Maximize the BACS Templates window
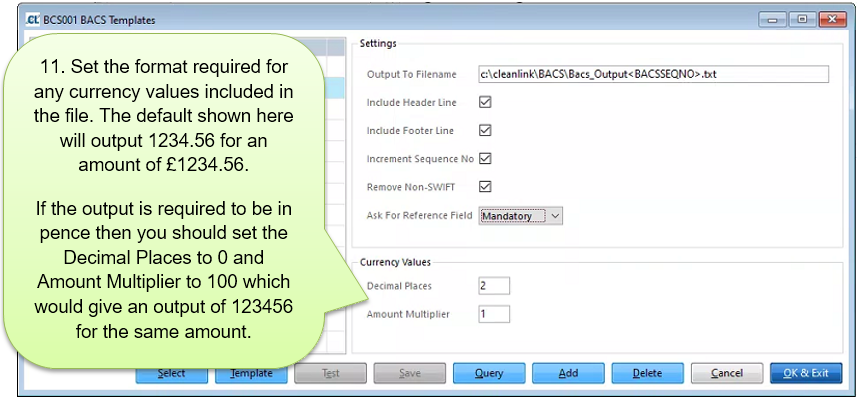Image resolution: width=857 pixels, height=400 pixels. click(800, 19)
